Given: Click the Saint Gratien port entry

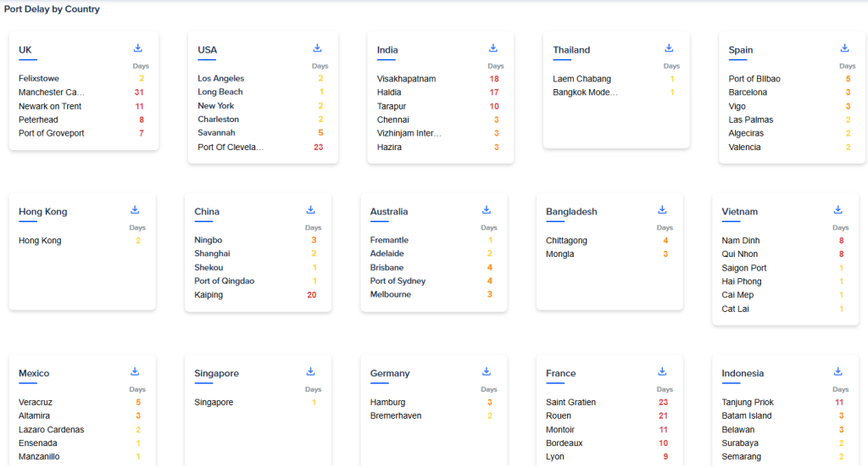Looking at the screenshot, I should (x=570, y=402).
